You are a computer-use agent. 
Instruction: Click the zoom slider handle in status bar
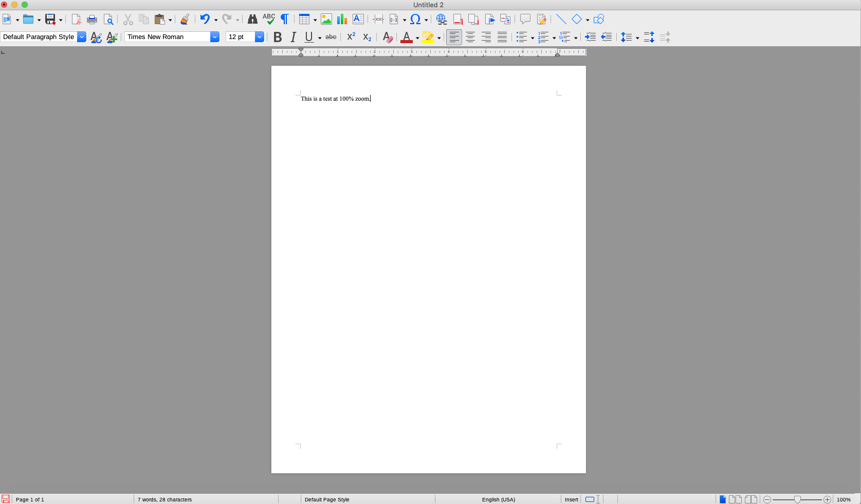point(797,499)
